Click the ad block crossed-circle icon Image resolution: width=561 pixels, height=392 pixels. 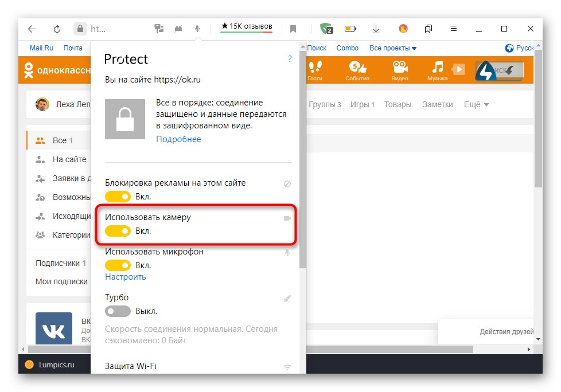coord(287,184)
